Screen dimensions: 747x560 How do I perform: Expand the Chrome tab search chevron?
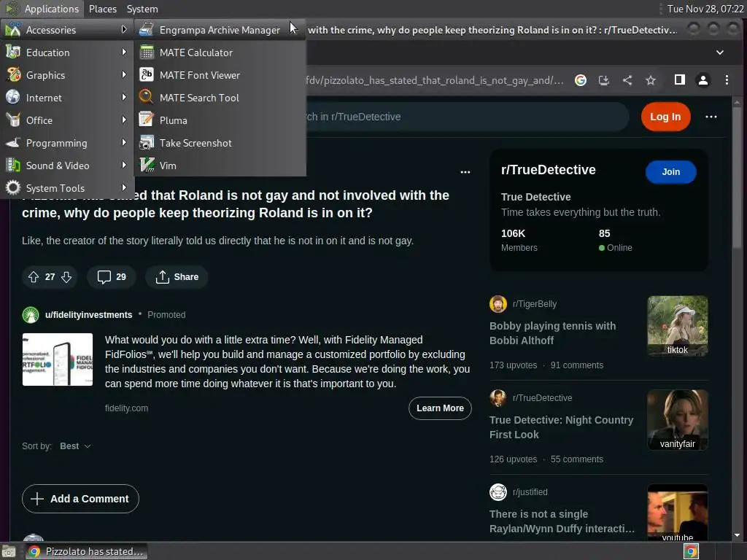click(x=720, y=52)
